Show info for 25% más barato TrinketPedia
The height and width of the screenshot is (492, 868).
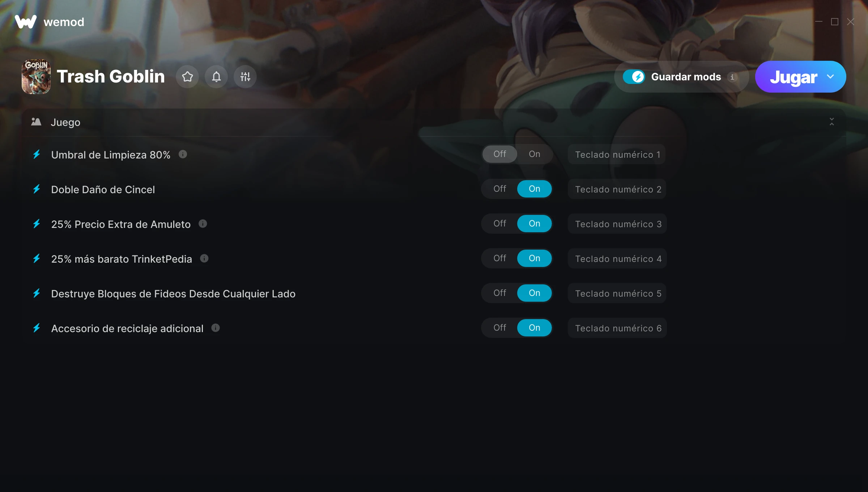tap(204, 259)
